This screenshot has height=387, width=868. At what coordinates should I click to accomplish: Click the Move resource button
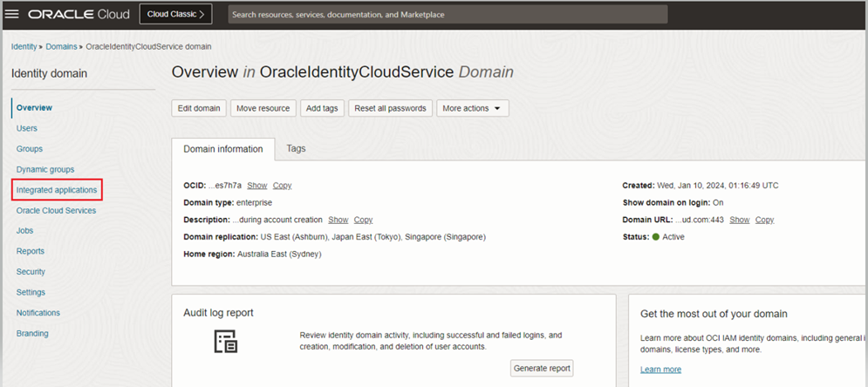click(x=263, y=108)
